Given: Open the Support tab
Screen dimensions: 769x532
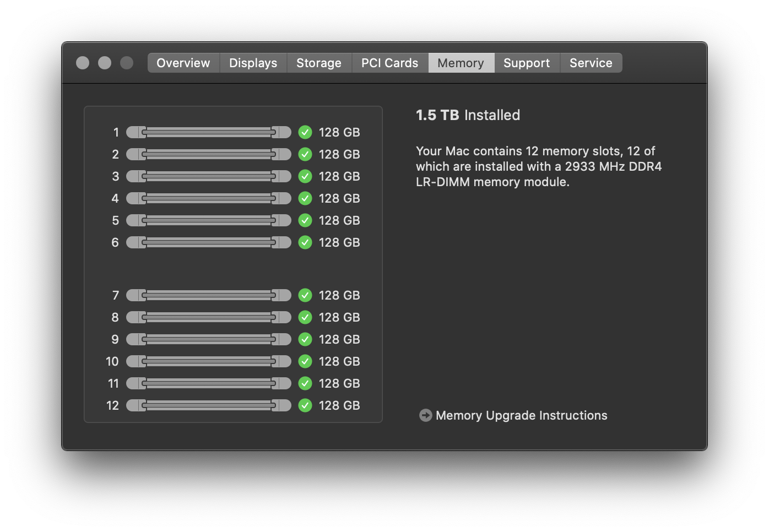Looking at the screenshot, I should tap(527, 63).
